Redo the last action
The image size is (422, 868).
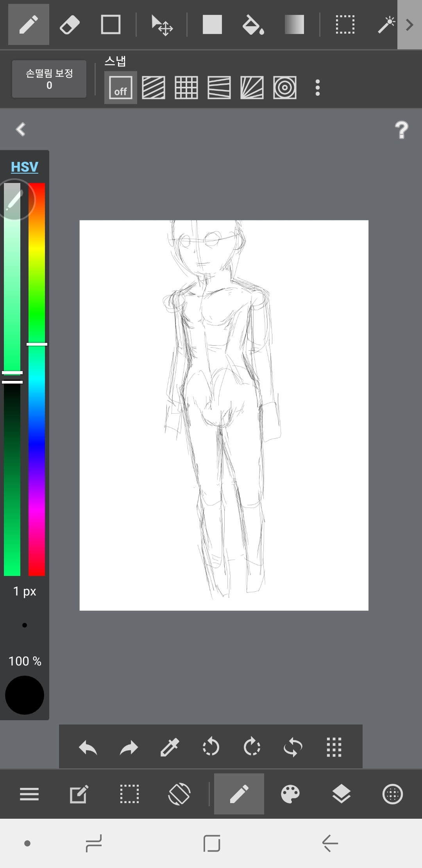pos(129,748)
